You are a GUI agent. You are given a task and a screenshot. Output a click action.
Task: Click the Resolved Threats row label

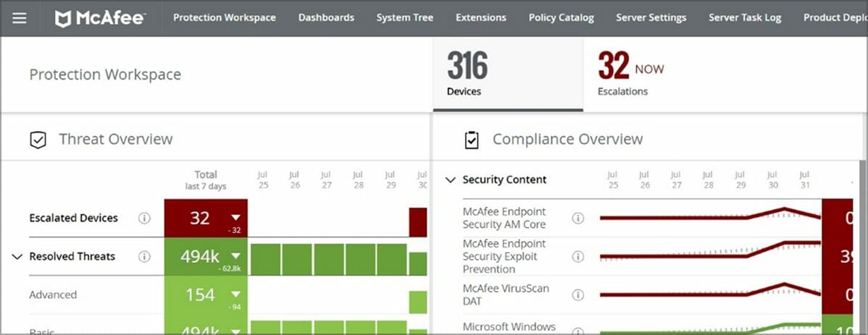[72, 257]
